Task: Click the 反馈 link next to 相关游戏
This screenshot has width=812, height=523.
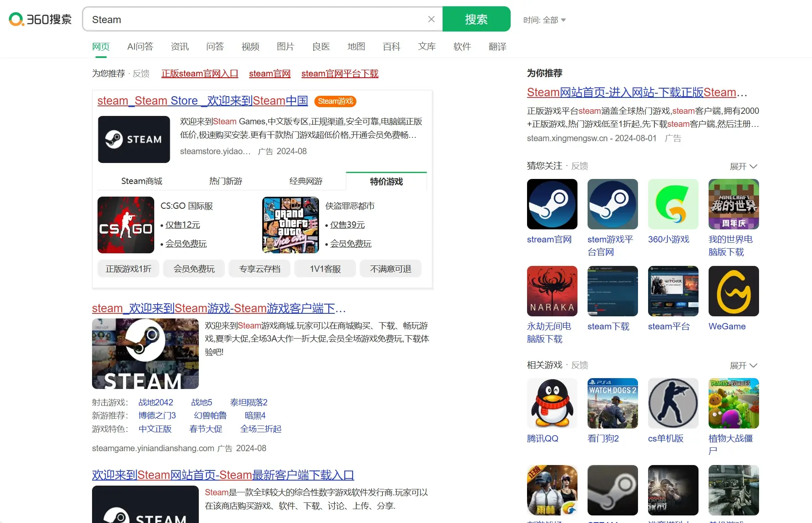Action: click(580, 365)
